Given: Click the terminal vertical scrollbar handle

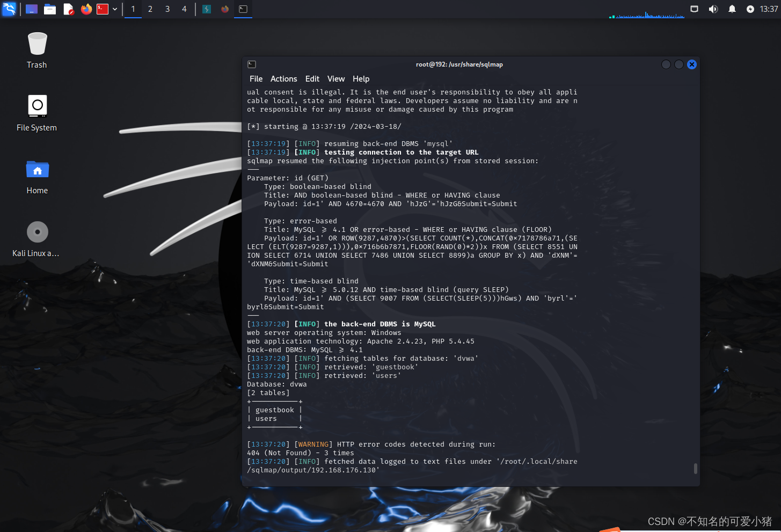Looking at the screenshot, I should pyautogui.click(x=696, y=469).
